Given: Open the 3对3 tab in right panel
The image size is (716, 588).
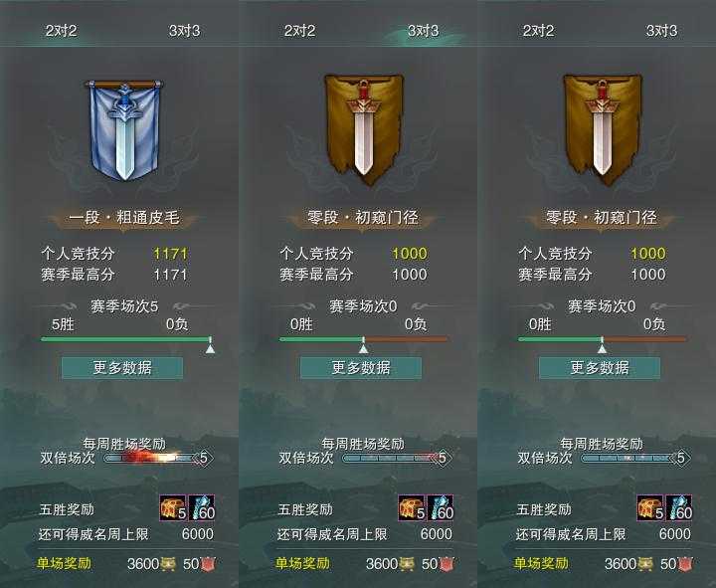Looking at the screenshot, I should tap(661, 31).
